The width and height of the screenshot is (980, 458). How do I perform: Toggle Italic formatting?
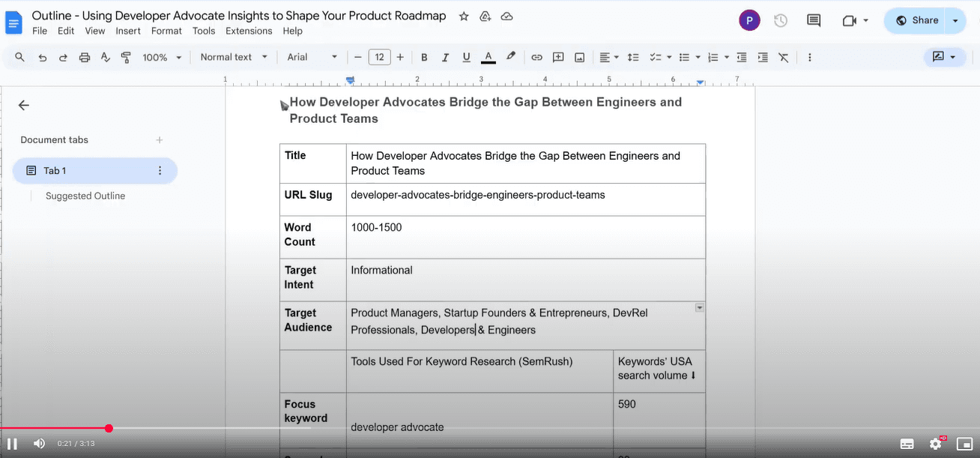pyautogui.click(x=445, y=57)
